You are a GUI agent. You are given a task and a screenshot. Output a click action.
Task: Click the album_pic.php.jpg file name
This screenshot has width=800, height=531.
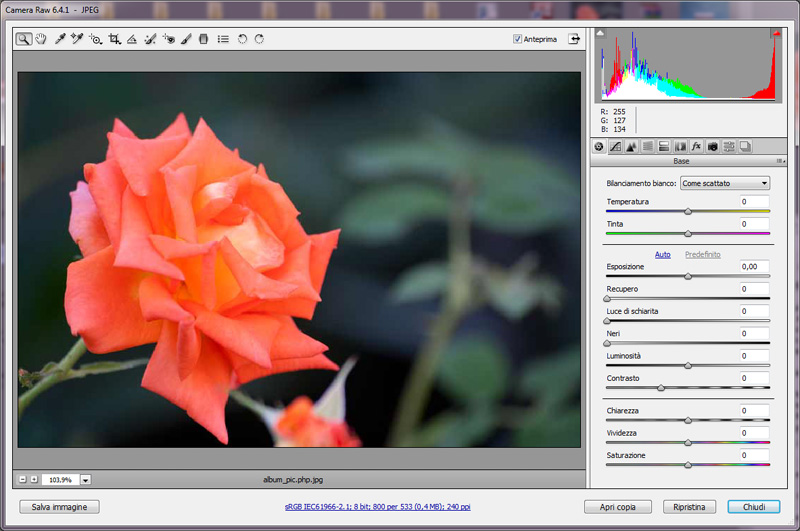(293, 479)
